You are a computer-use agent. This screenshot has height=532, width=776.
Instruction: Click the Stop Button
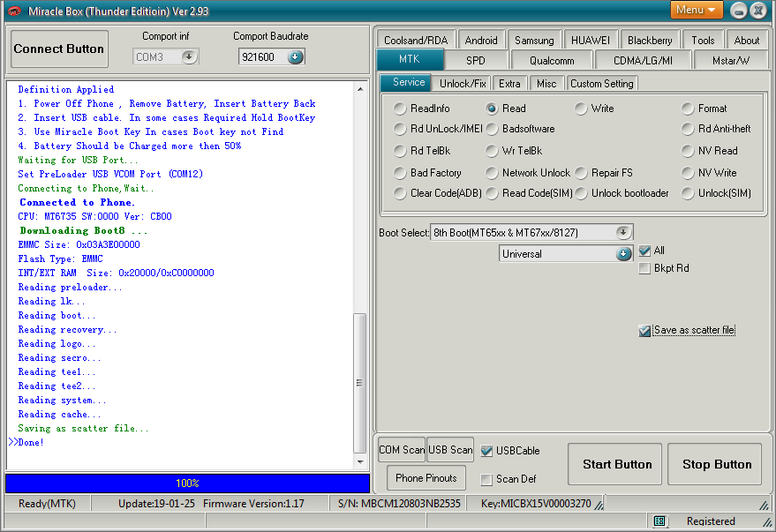coord(714,464)
